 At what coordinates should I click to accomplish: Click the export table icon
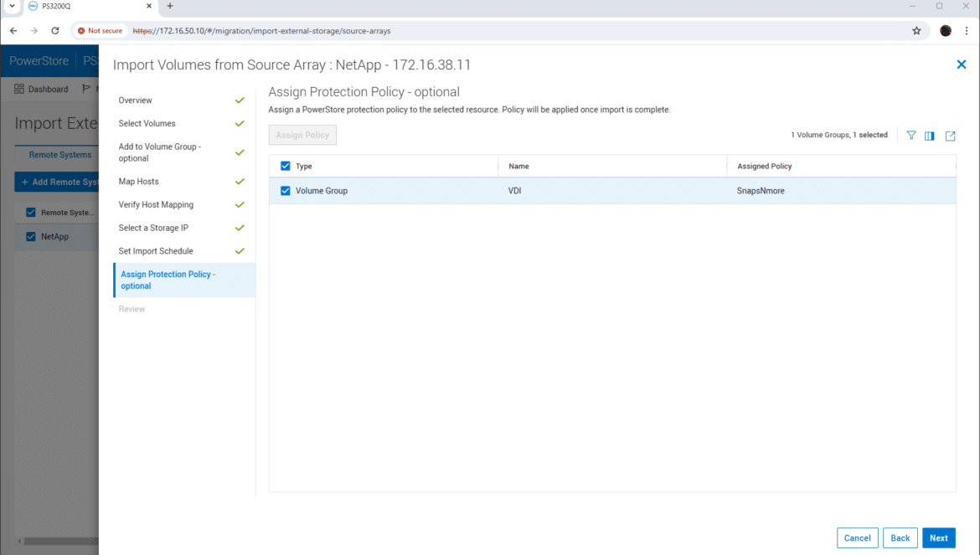click(x=950, y=136)
